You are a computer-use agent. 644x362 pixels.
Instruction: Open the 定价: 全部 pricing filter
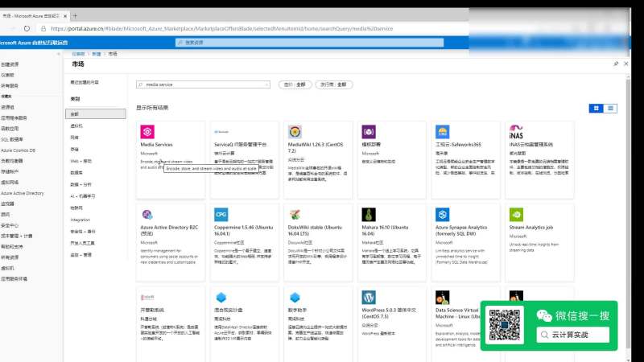pyautogui.click(x=295, y=84)
